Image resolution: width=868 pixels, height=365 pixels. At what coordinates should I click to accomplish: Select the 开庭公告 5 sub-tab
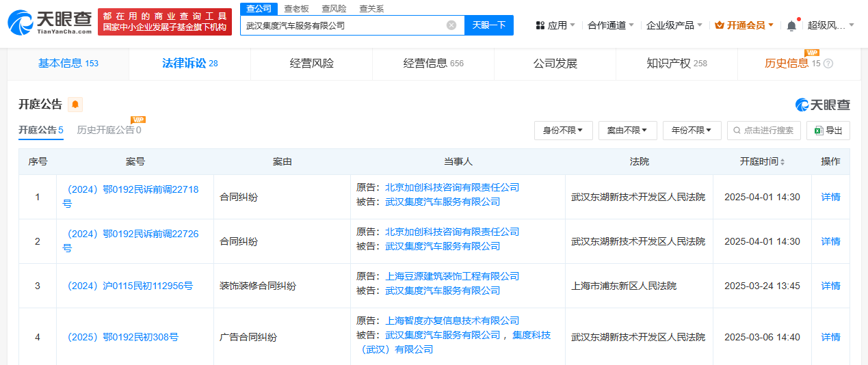pyautogui.click(x=41, y=130)
